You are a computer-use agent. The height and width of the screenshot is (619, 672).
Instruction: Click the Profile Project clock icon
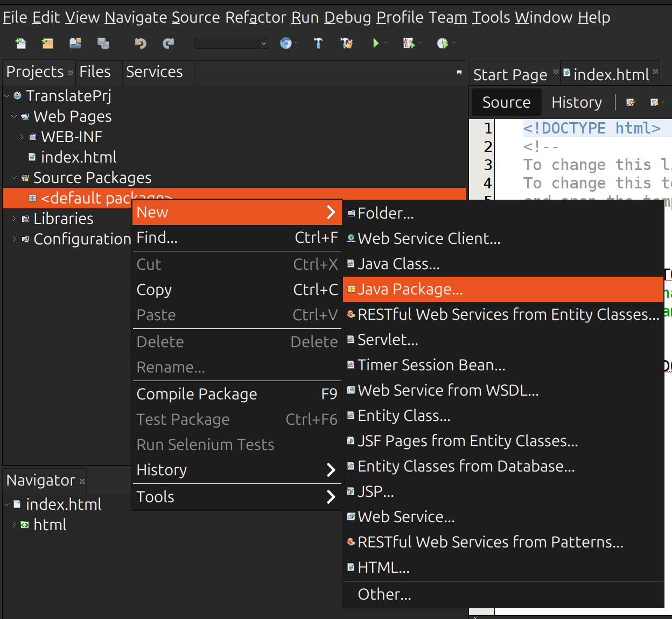pos(442,44)
